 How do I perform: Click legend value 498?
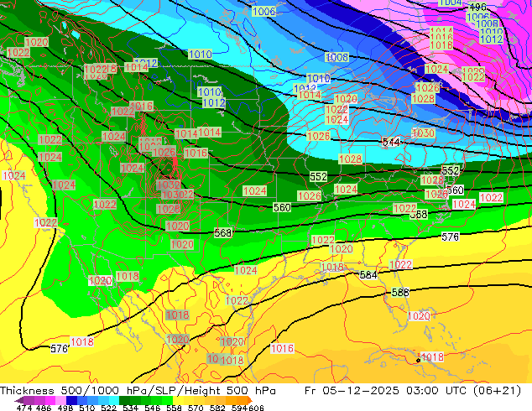(x=65, y=408)
